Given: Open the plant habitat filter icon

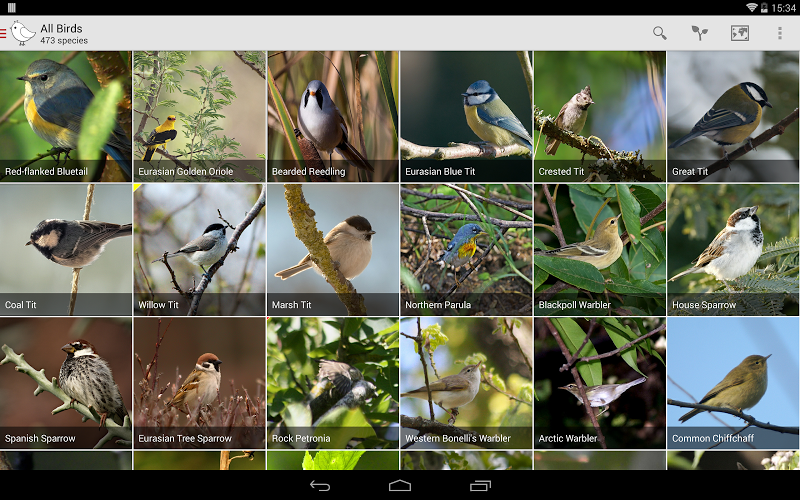Looking at the screenshot, I should (x=699, y=33).
